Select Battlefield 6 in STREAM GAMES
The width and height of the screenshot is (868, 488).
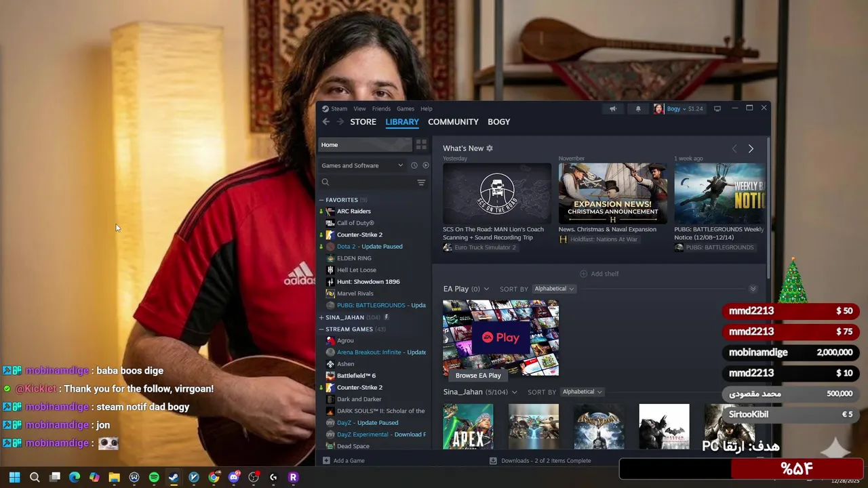coord(356,375)
